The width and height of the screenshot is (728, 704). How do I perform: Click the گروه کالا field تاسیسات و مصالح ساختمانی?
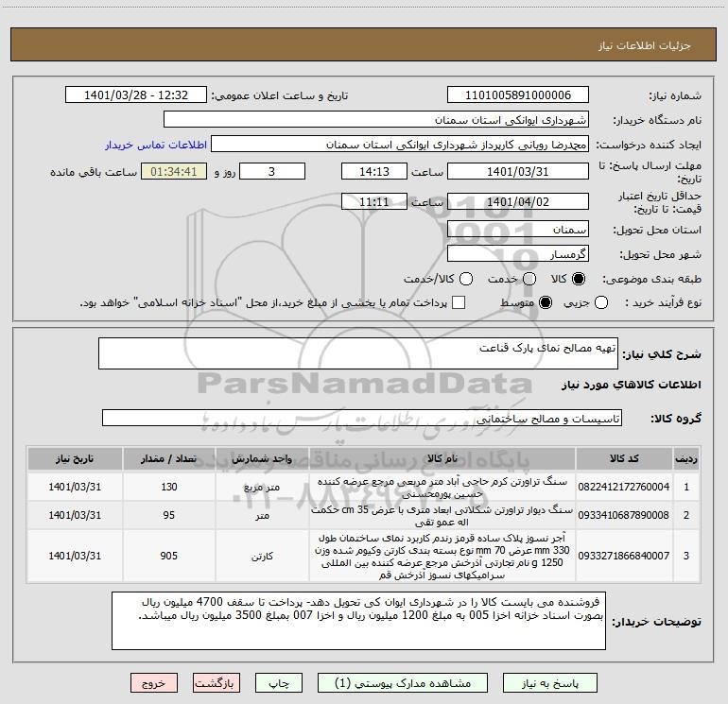tap(362, 418)
